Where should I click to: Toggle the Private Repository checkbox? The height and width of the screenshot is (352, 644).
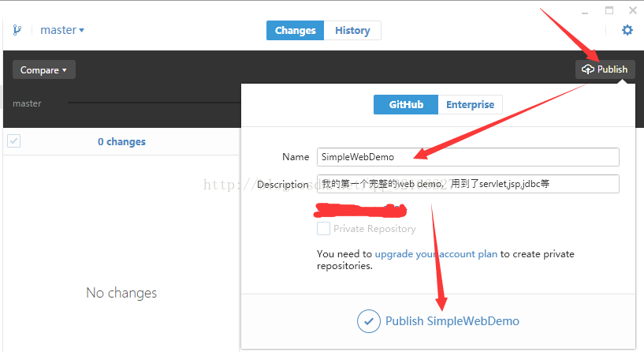click(324, 229)
